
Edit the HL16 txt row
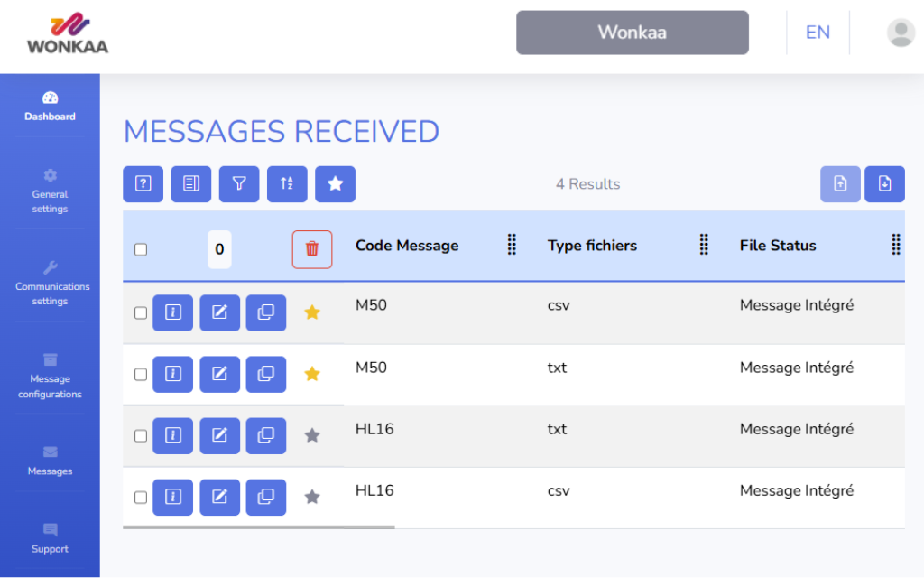(220, 436)
